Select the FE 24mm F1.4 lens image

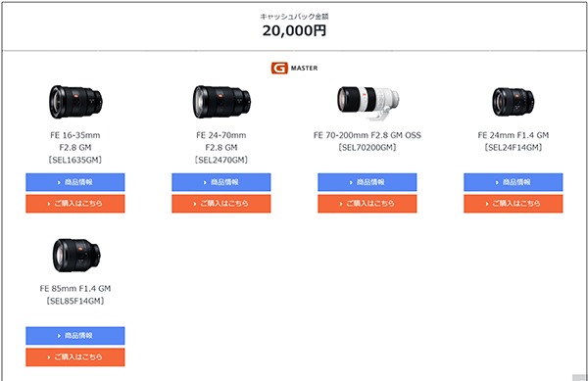coord(513,102)
